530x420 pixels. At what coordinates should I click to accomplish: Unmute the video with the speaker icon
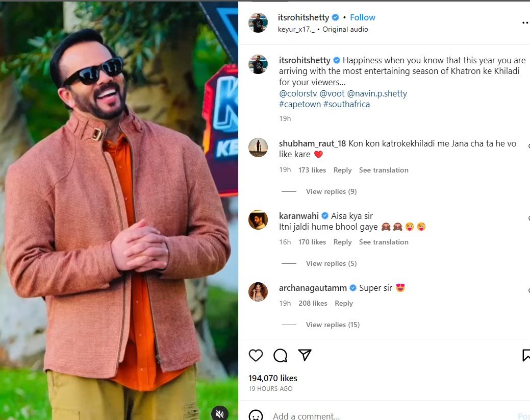coord(220,414)
